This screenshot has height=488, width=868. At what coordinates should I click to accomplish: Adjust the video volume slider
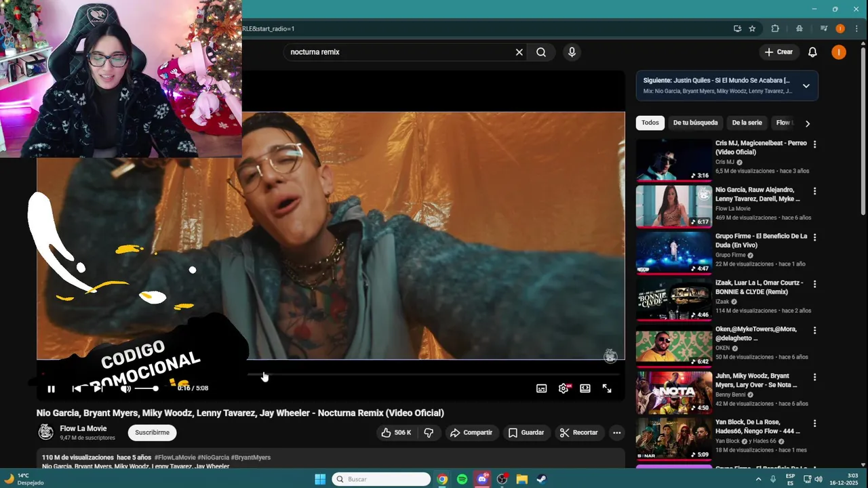[146, 388]
